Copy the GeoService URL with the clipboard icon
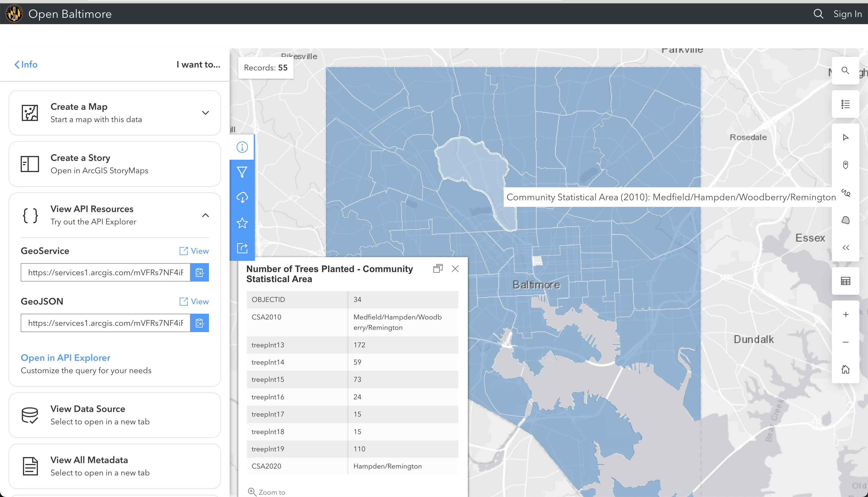 tap(199, 272)
